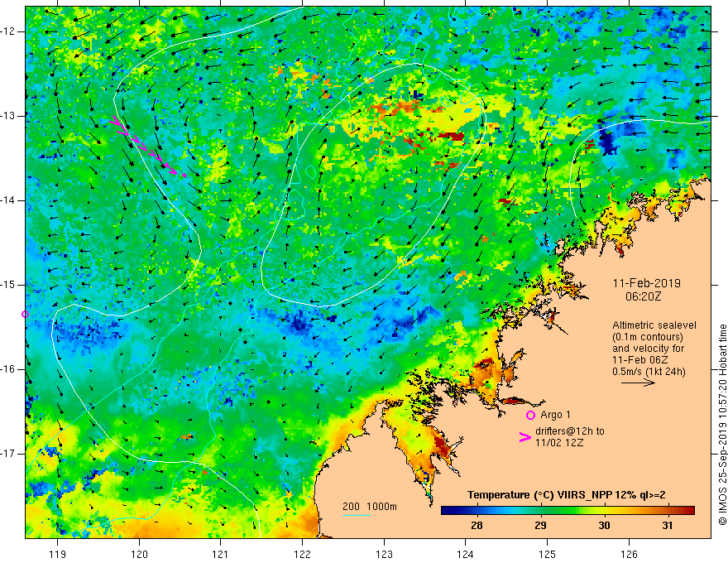The image size is (728, 563).
Task: Click the 0.5m/s velocity scale arrow
Action: [x=638, y=383]
